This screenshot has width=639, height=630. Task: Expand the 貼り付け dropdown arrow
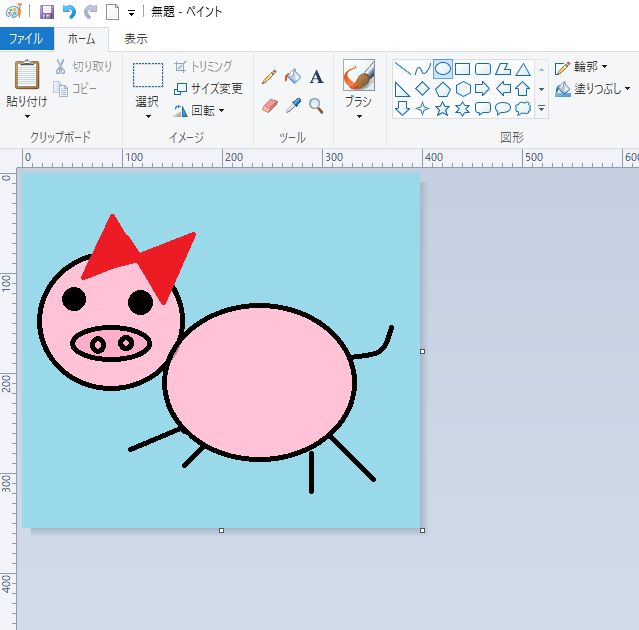click(x=27, y=117)
